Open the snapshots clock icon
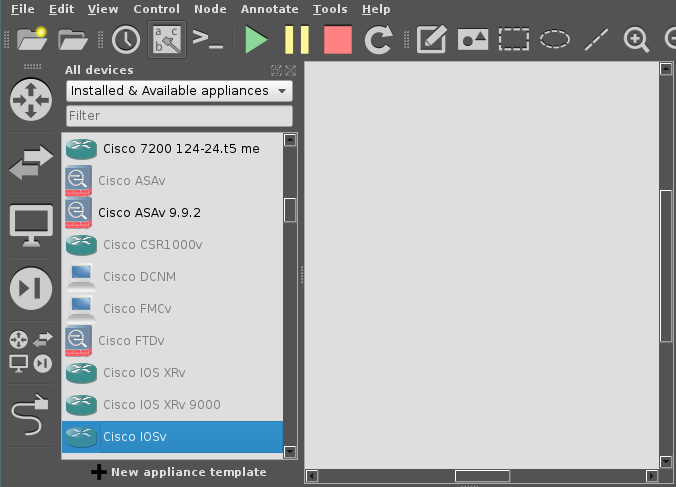This screenshot has width=676, height=487. (126, 40)
